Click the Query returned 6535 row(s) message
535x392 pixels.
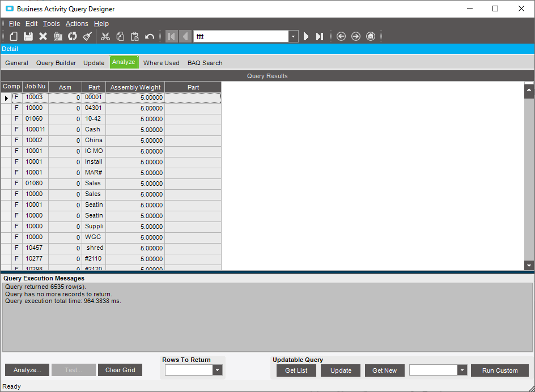45,287
